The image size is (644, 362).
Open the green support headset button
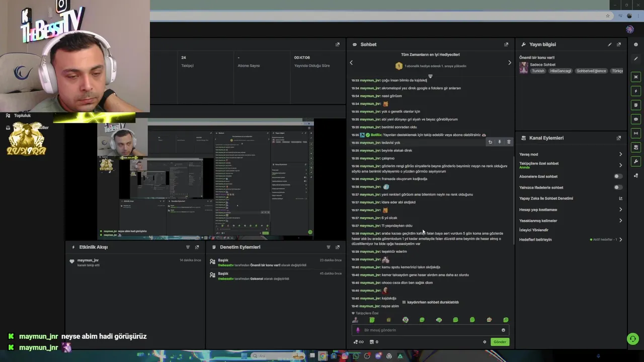[x=633, y=339]
